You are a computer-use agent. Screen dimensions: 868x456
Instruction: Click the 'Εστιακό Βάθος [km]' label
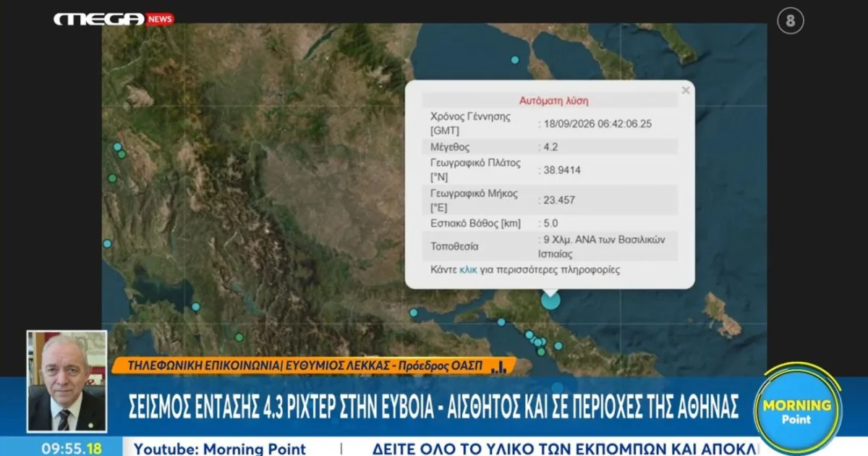pyautogui.click(x=475, y=224)
